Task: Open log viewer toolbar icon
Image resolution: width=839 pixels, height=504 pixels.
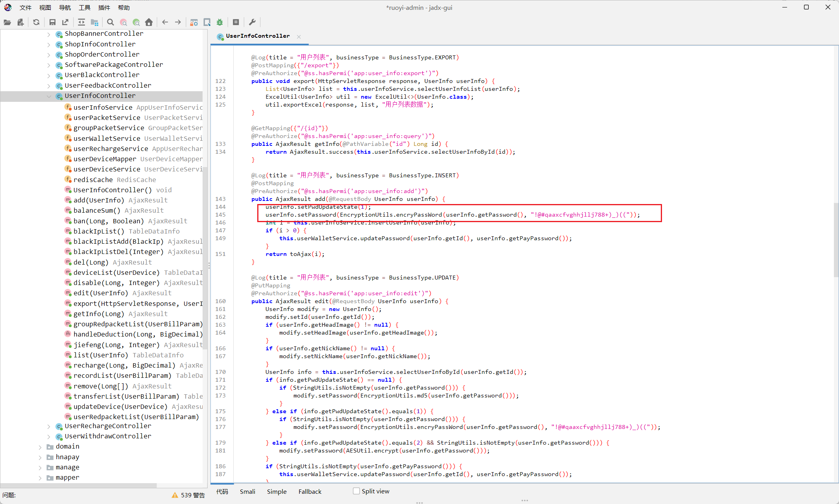Action: 236,22
